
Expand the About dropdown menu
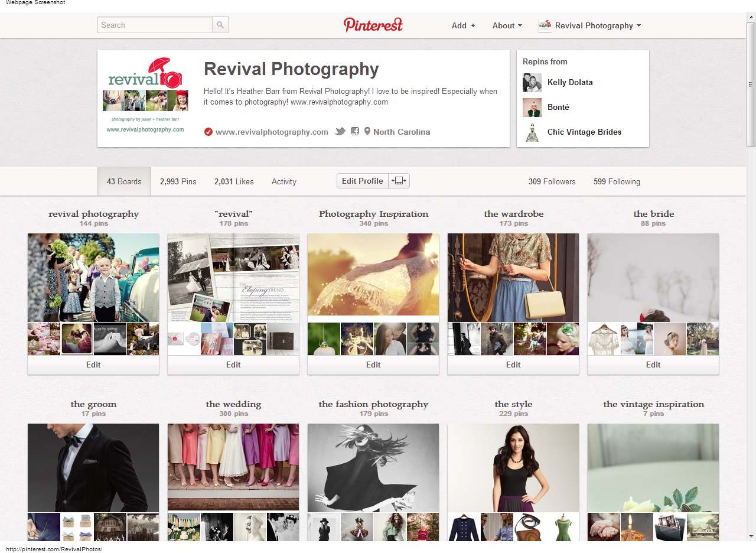coord(507,25)
